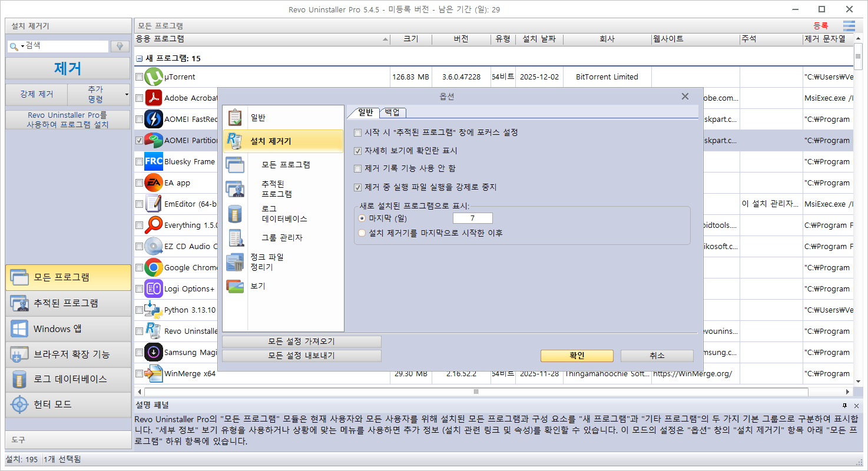Open search type dropdown arrow
Screen dimensions: 868x471
point(22,46)
